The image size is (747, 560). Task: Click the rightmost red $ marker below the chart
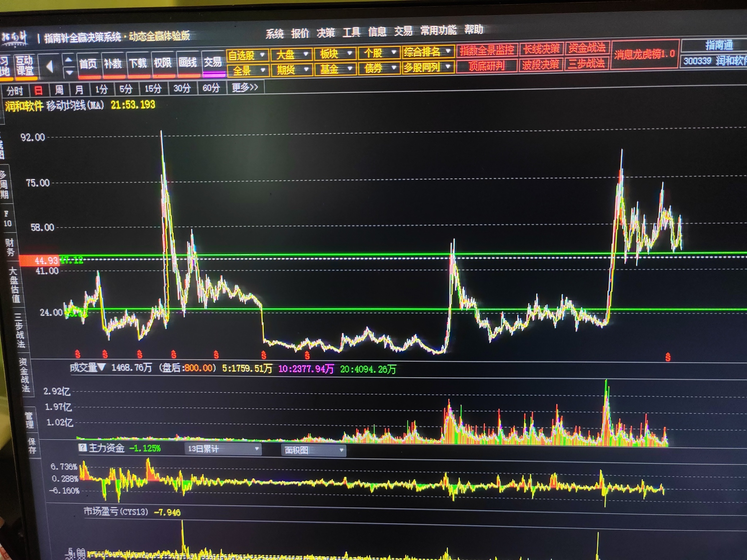[x=667, y=357]
